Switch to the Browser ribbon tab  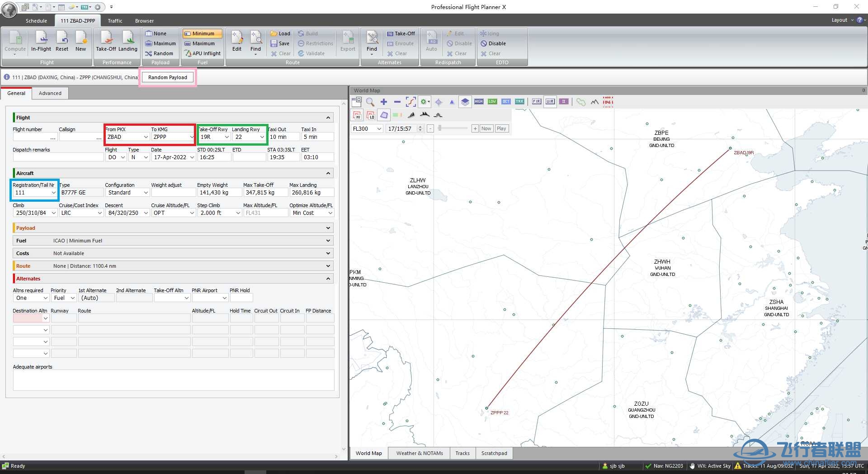144,21
